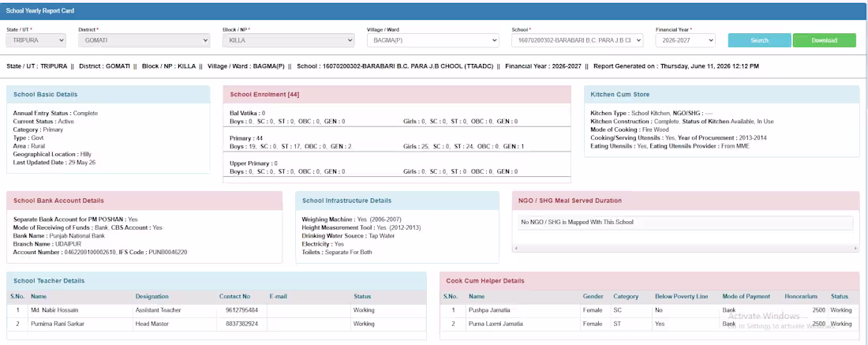Click the School Yearly Report Card title bar
This screenshot has width=868, height=345.
434,11
